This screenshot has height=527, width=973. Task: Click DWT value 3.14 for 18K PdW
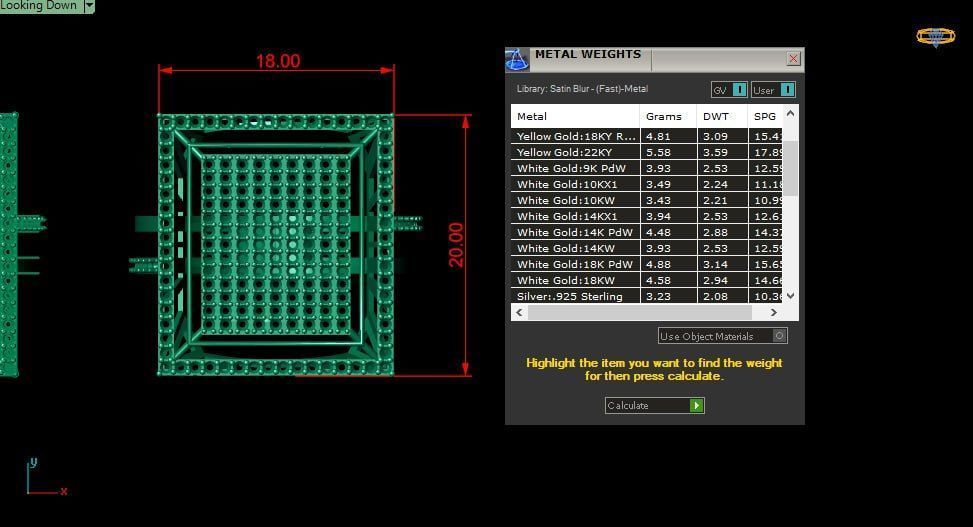click(x=715, y=264)
